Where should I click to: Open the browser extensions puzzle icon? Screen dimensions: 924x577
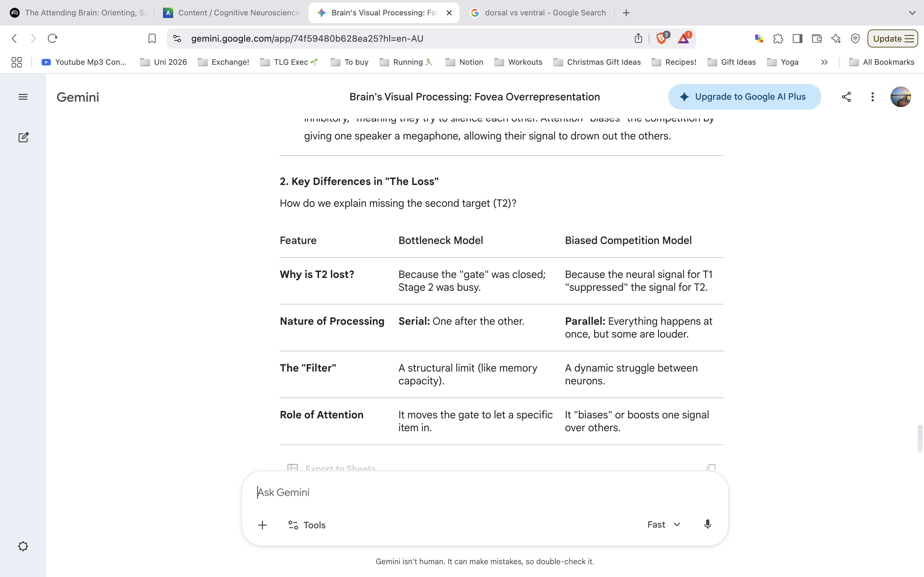coord(777,38)
